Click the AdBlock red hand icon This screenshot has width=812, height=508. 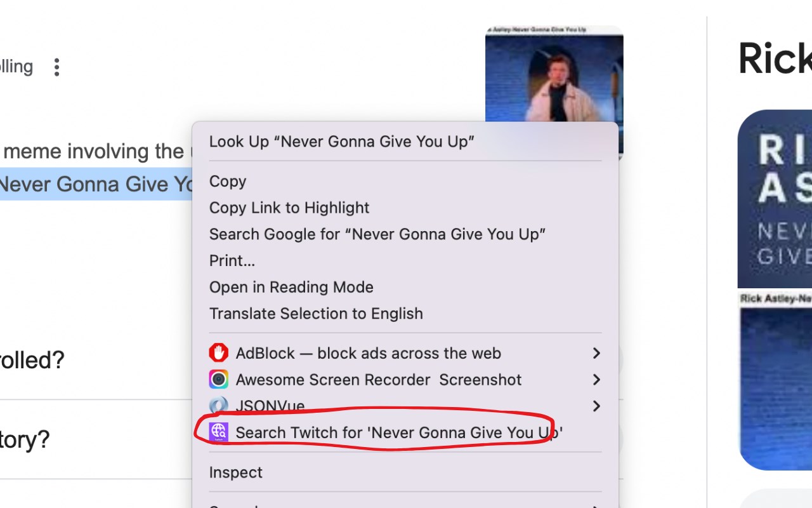[x=218, y=353]
